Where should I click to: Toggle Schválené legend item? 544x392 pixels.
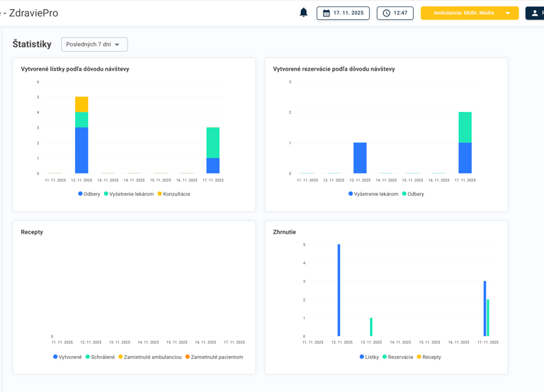click(x=100, y=357)
